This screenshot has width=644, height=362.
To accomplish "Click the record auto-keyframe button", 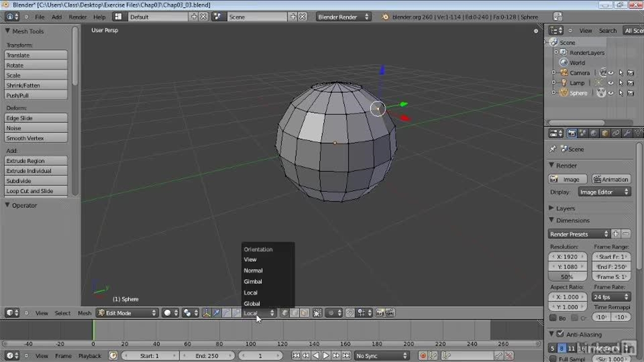I will click(423, 356).
